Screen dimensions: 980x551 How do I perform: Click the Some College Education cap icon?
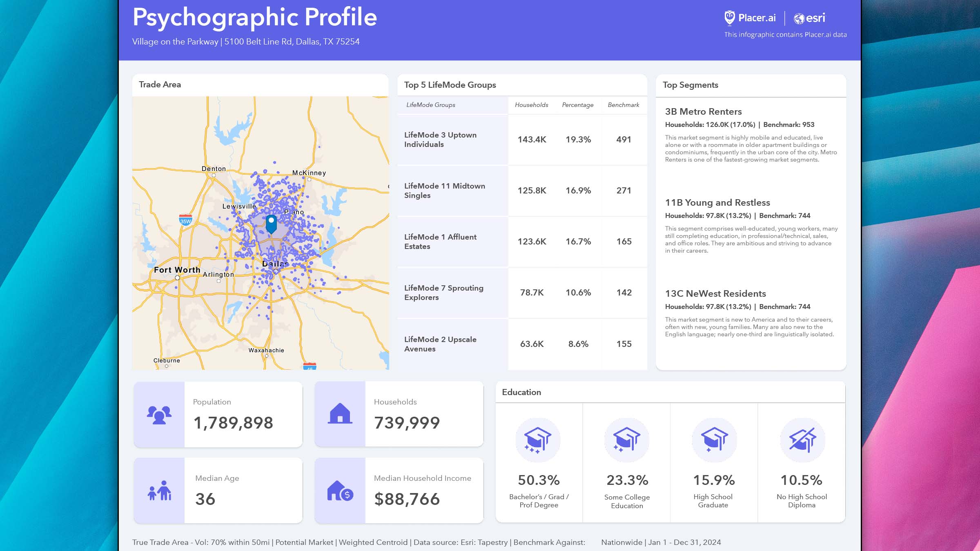(627, 440)
